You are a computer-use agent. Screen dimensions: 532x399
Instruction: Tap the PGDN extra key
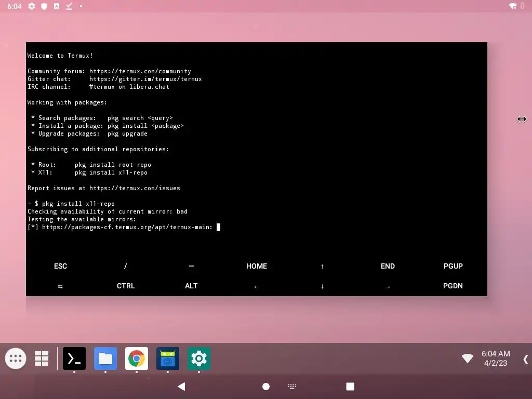tap(453, 286)
